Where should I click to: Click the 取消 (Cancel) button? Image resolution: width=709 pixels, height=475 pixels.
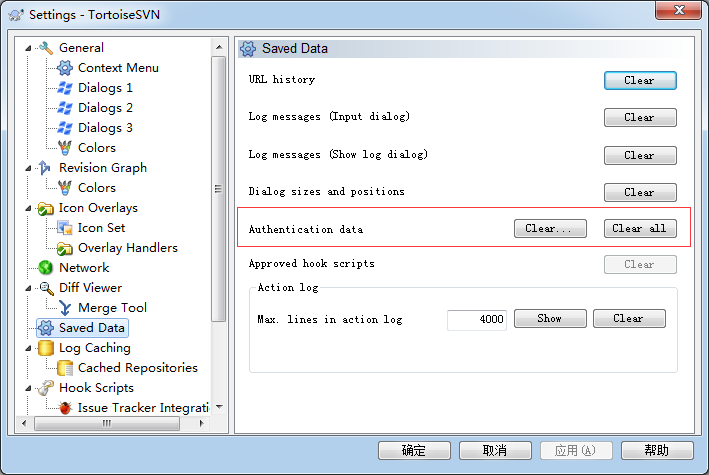[495, 451]
